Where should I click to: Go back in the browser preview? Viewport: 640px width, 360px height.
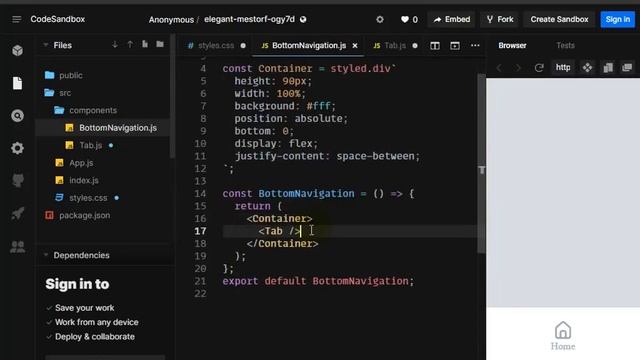(x=499, y=68)
